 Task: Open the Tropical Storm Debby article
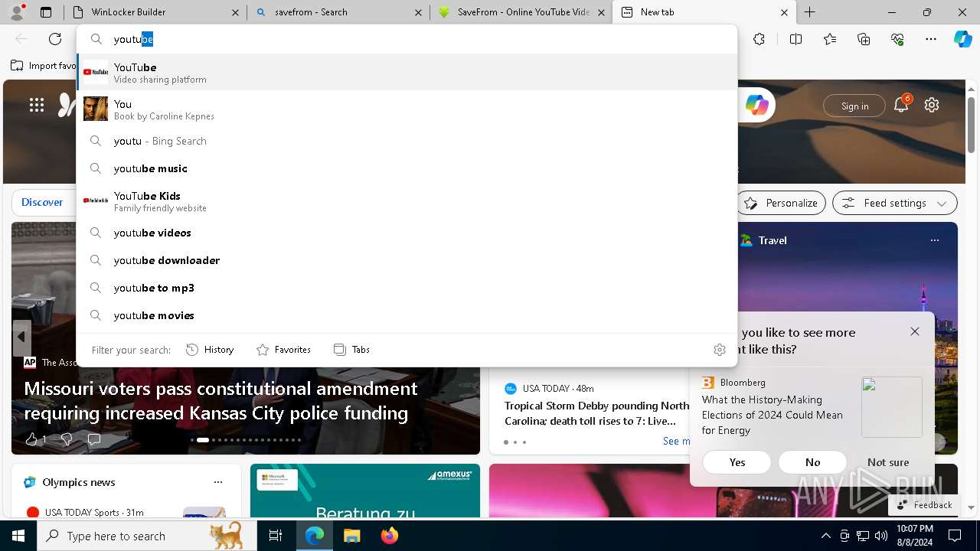[596, 413]
